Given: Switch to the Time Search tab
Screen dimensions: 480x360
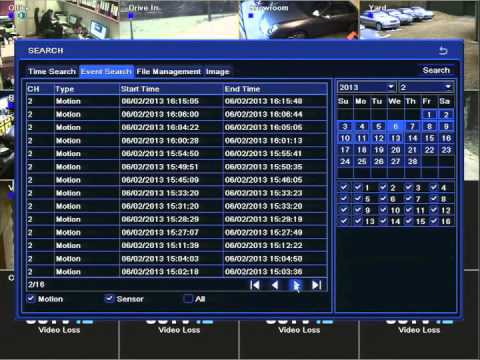Looking at the screenshot, I should pos(52,72).
